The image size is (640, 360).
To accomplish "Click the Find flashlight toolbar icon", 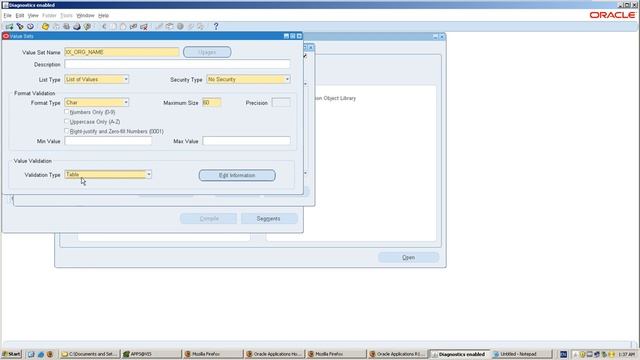I will coord(20,27).
